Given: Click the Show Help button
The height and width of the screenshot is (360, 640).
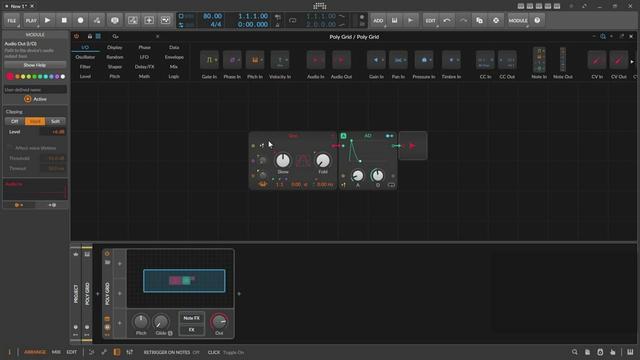Looking at the screenshot, I should point(35,65).
